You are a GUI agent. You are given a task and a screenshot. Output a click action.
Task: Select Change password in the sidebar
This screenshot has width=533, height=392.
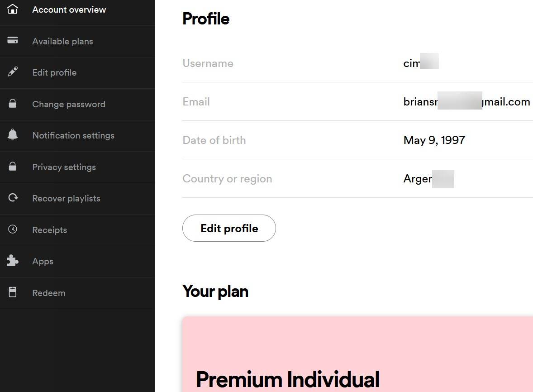click(x=68, y=104)
